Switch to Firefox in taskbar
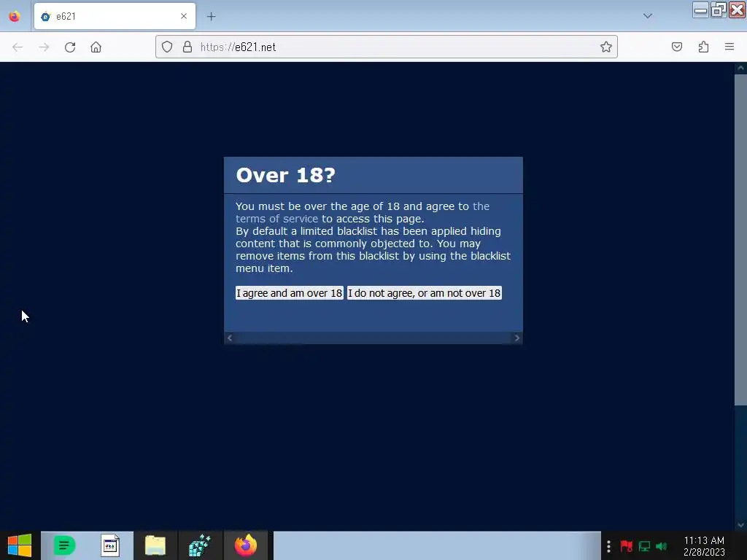 [x=246, y=545]
